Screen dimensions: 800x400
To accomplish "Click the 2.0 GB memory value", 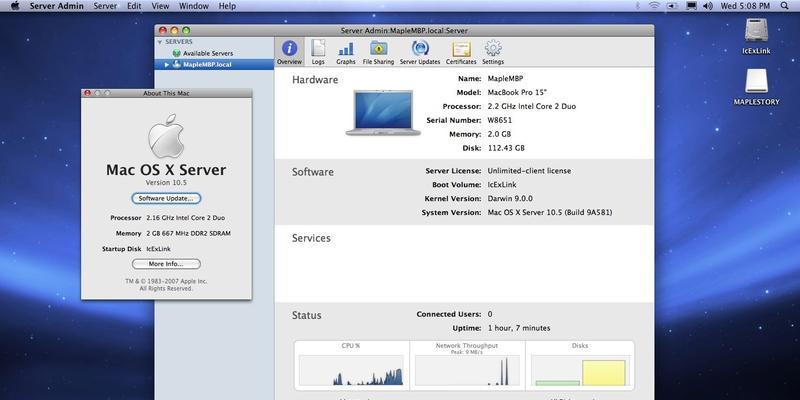I will [499, 134].
